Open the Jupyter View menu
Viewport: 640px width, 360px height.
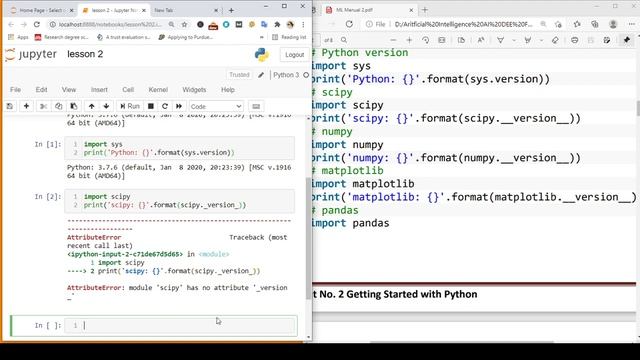coord(69,90)
